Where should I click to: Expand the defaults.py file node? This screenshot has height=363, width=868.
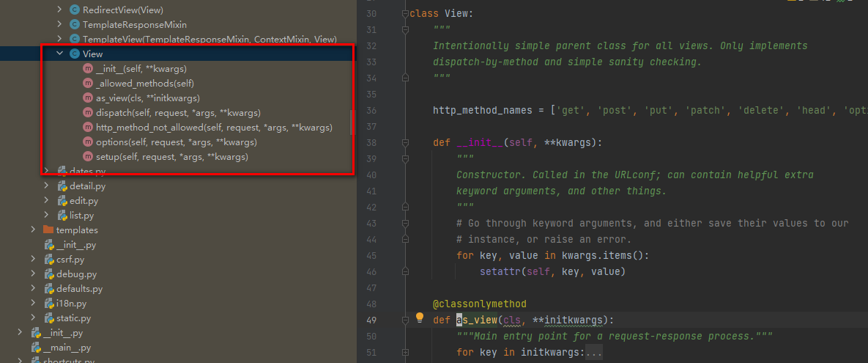[x=34, y=289]
